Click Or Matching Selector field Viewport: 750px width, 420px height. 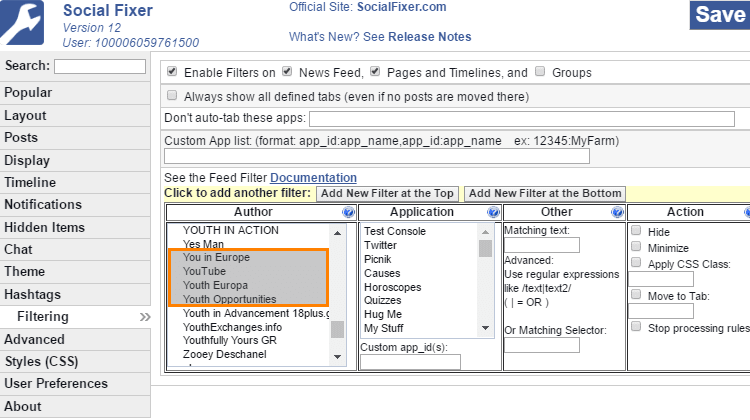tap(542, 345)
